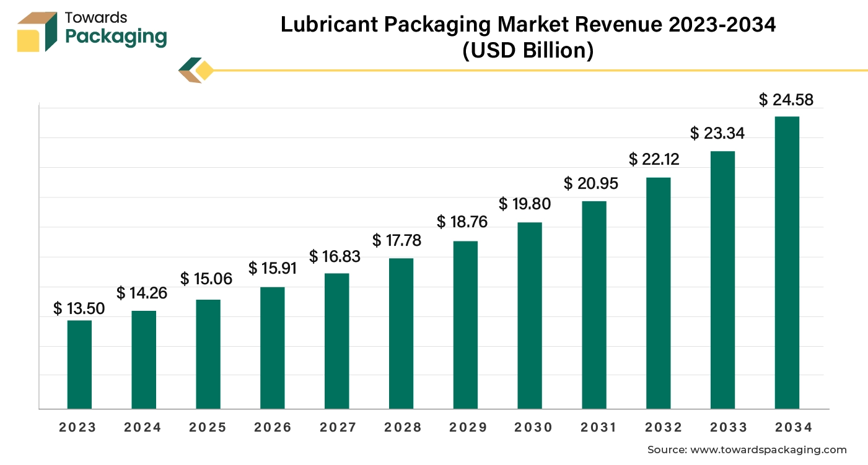The image size is (868, 465).
Task: Click the 2031 x-axis year label
Action: (x=598, y=427)
